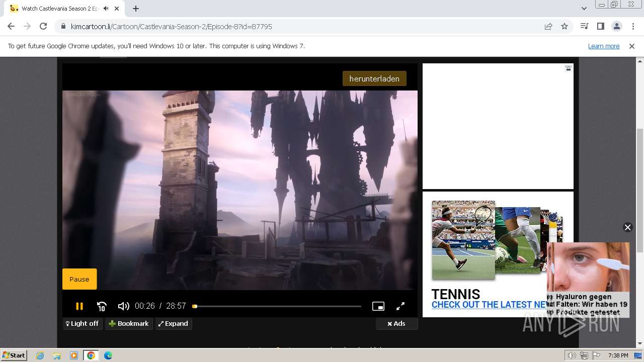
Task: Dismiss the Chrome update notice
Action: tap(632, 46)
